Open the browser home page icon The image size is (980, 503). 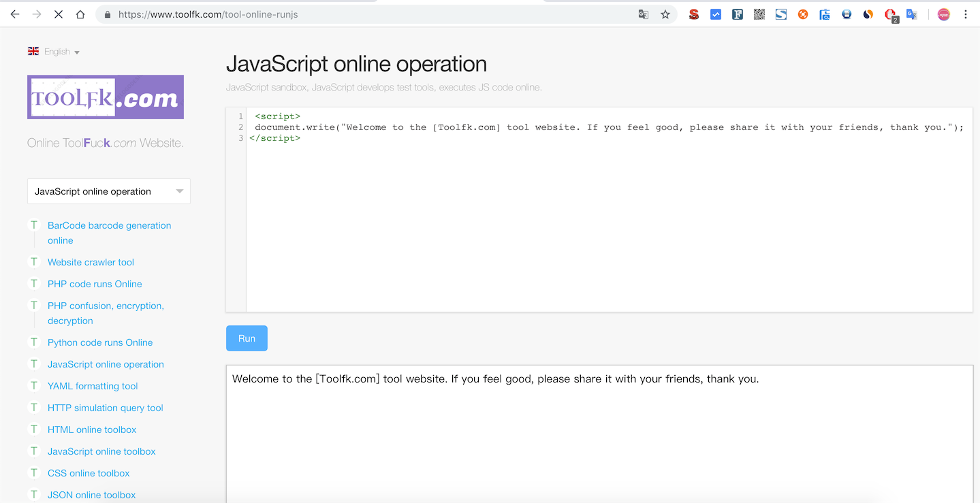click(80, 14)
